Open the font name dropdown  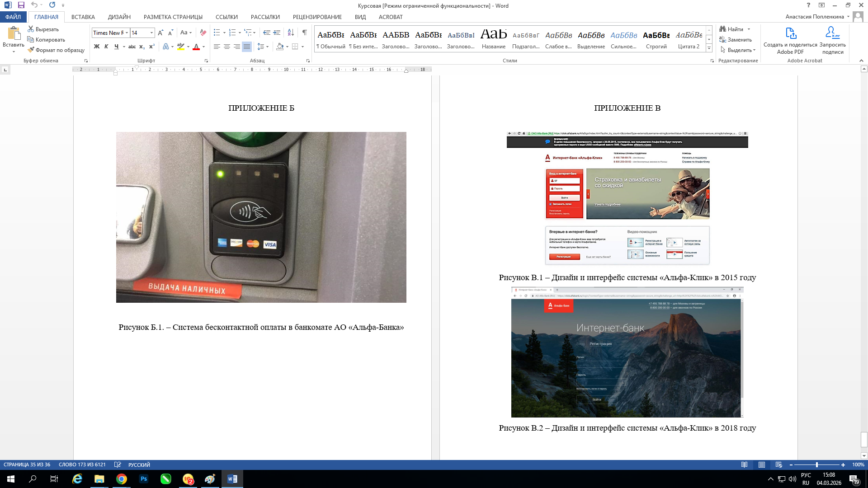(127, 33)
